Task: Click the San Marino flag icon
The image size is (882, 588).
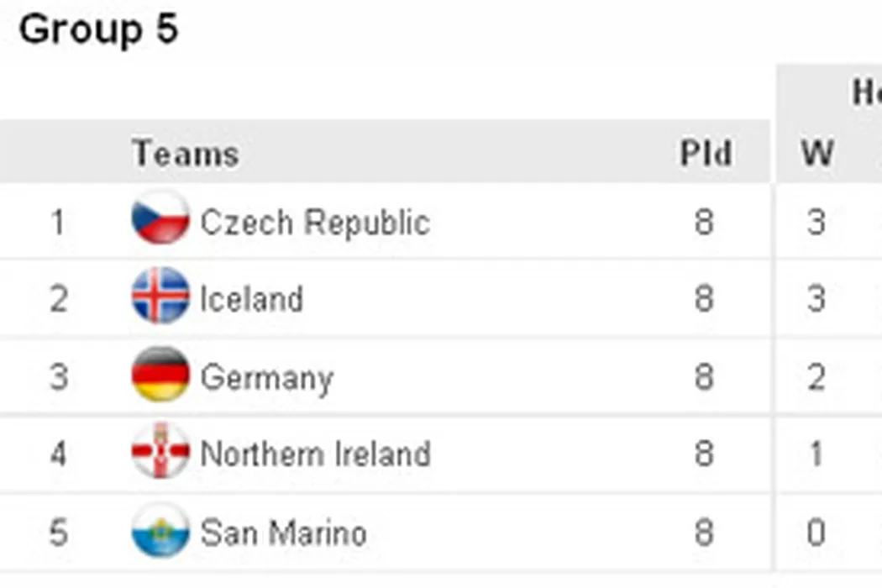Action: point(160,530)
